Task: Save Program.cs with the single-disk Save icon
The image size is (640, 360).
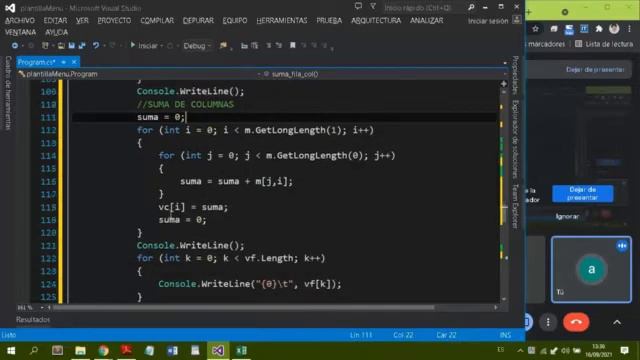Action: pyautogui.click(x=71, y=46)
